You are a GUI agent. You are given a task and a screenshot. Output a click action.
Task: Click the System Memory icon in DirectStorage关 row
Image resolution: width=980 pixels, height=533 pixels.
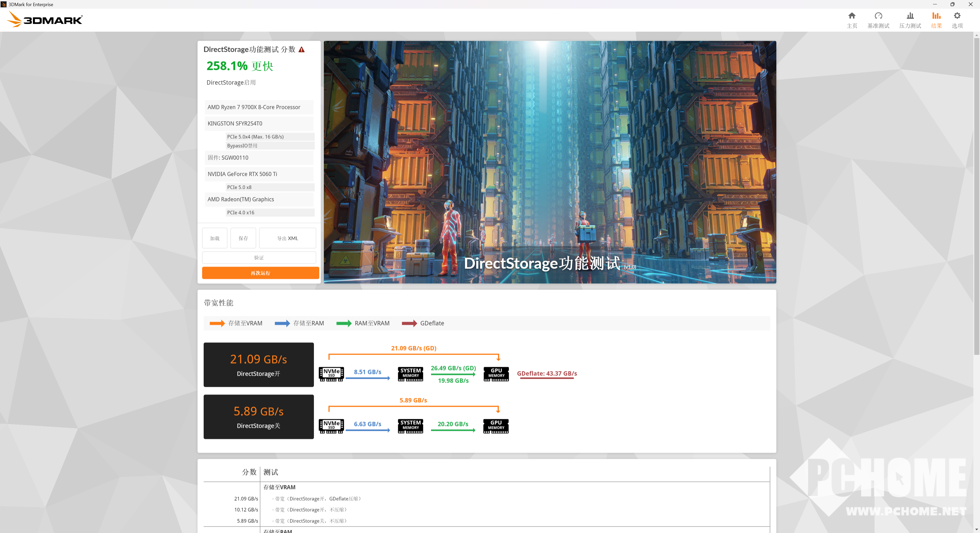tap(410, 426)
